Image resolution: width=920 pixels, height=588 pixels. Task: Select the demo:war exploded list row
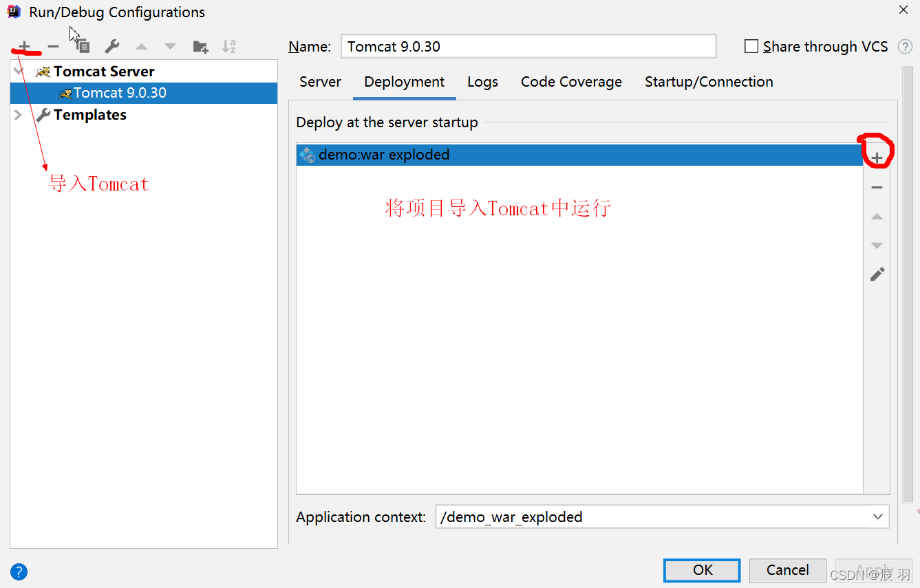(579, 155)
